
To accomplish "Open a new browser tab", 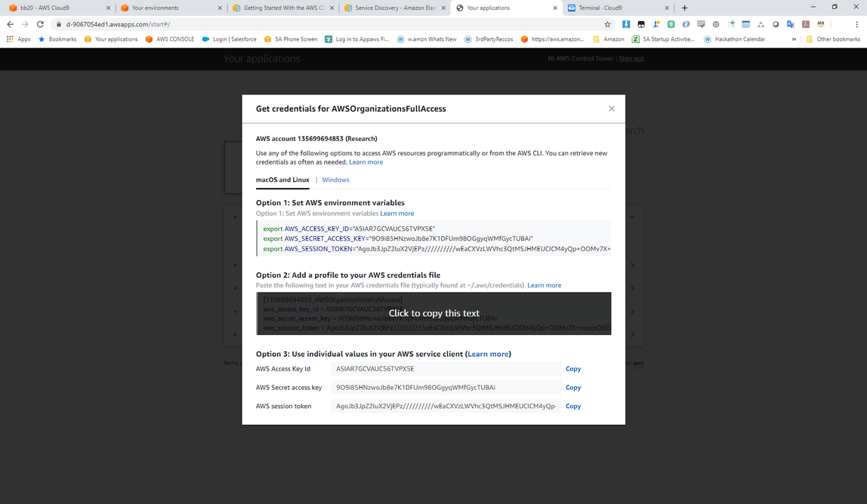I will (684, 8).
